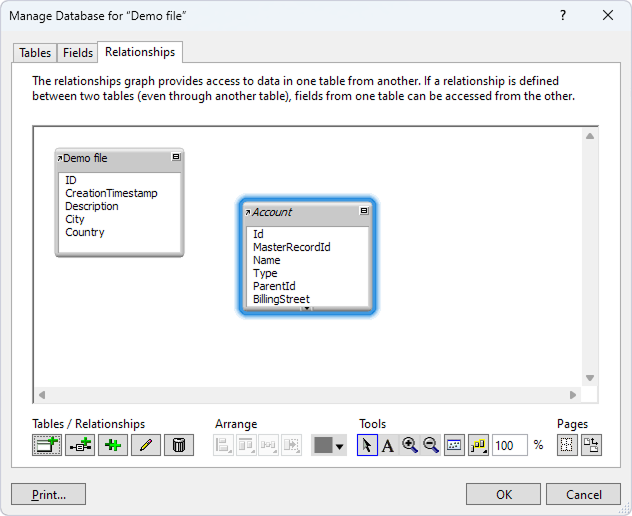Select the Relationships tab
632x516 pixels.
(140, 52)
